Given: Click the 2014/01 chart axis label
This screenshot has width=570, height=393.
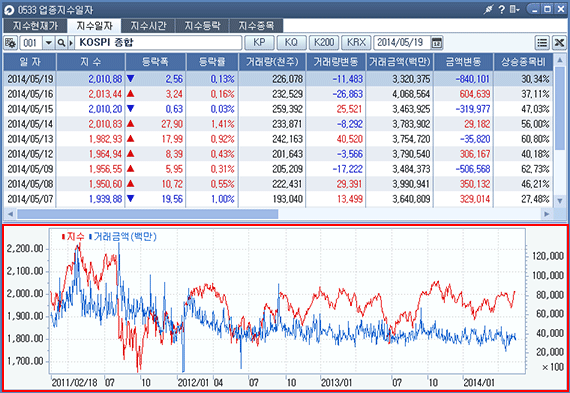Looking at the screenshot, I should [x=479, y=382].
